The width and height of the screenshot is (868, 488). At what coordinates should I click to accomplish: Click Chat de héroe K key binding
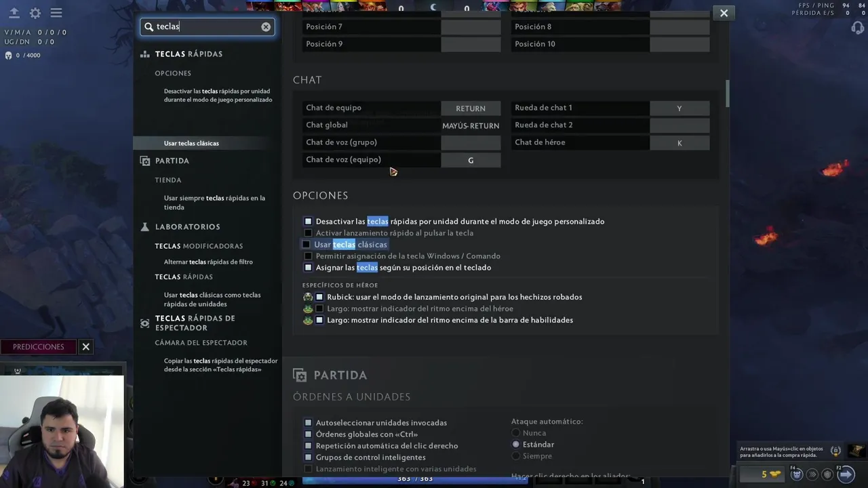679,143
